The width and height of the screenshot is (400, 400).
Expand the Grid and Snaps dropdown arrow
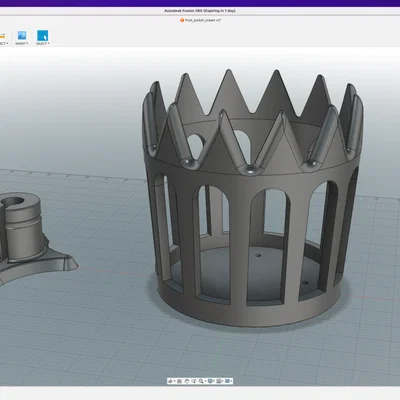click(x=223, y=381)
